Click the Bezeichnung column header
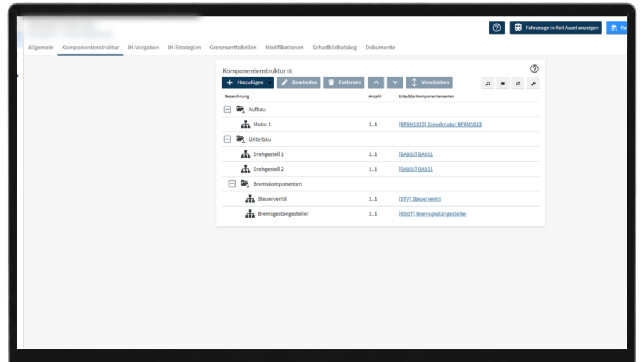The width and height of the screenshot is (644, 362). tap(237, 96)
